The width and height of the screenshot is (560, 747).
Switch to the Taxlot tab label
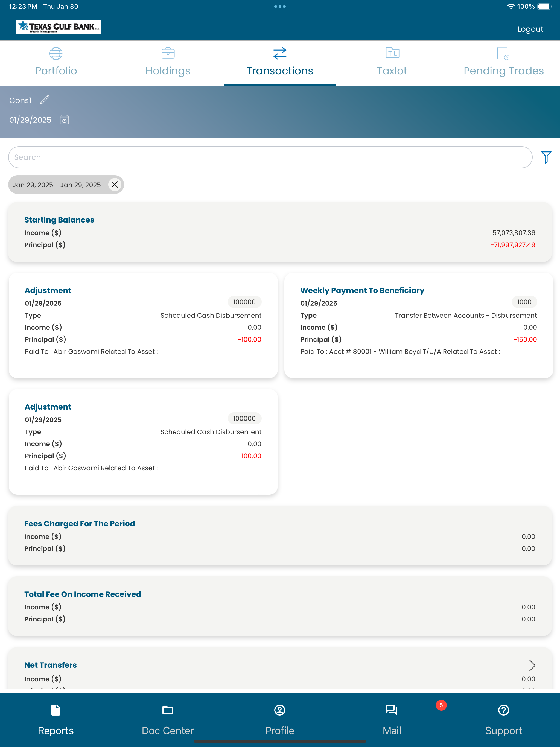392,71
